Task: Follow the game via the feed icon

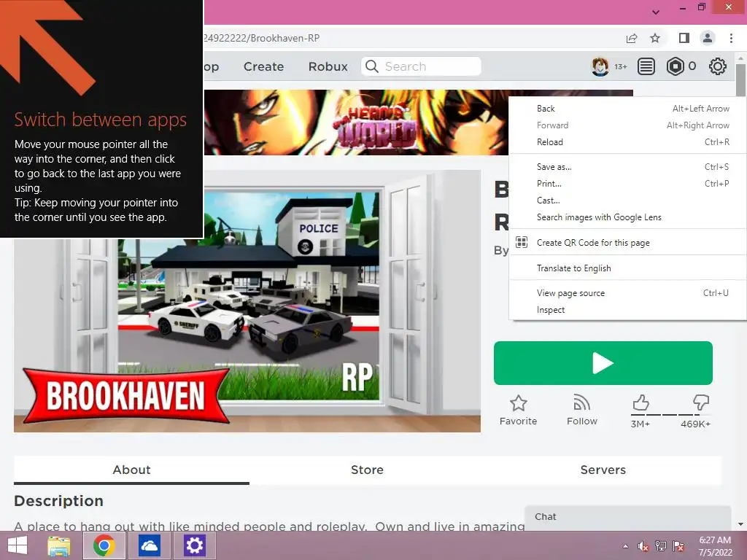Action: 581,402
